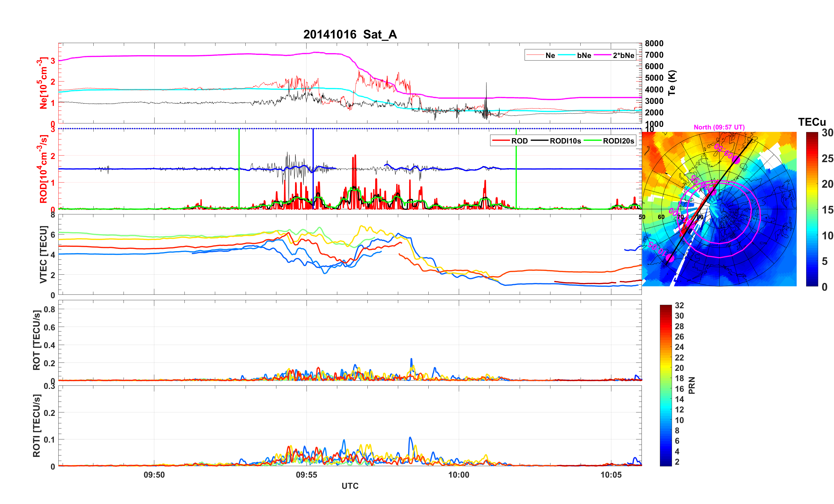Click the 10:05 time axis label
The width and height of the screenshot is (834, 504).
(611, 475)
